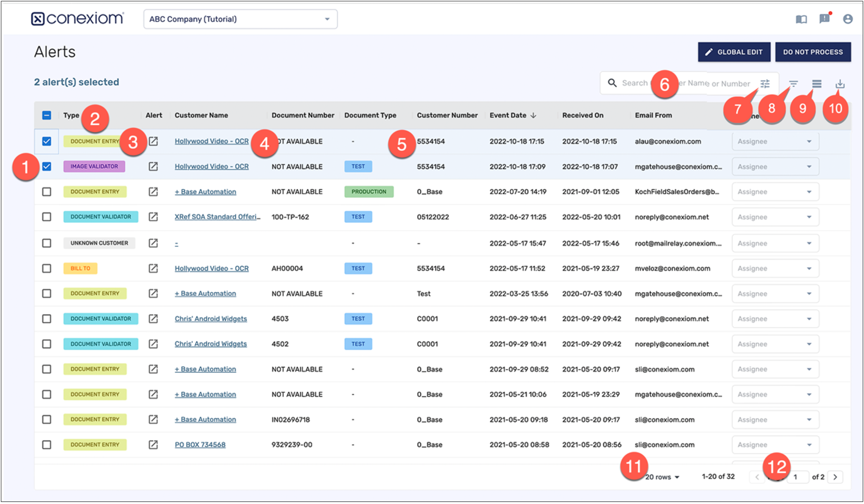Download alerts using the export icon
Viewport: 864px width, 504px height.
click(840, 84)
